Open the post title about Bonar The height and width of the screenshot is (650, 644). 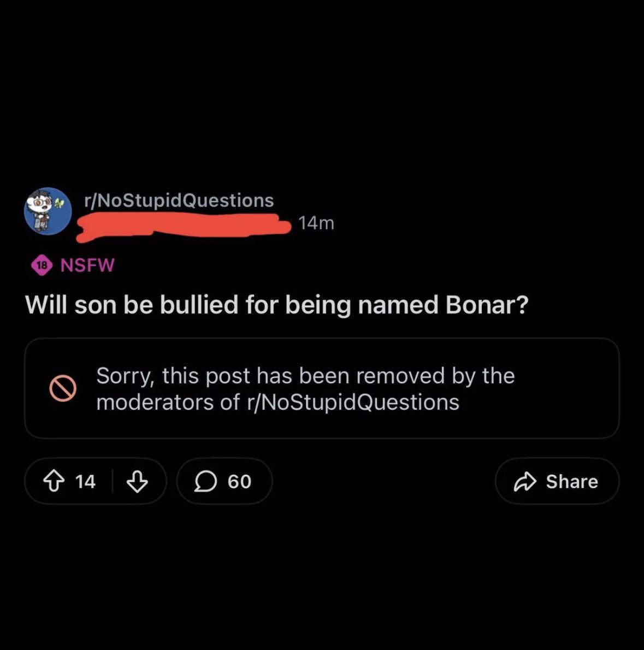pyautogui.click(x=276, y=304)
